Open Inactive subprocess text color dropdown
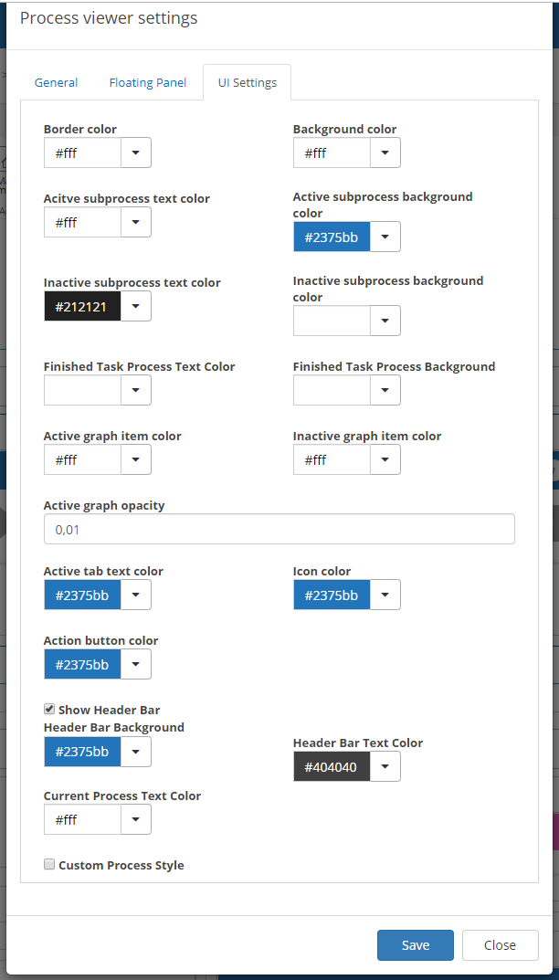The width and height of the screenshot is (559, 980). pyautogui.click(x=136, y=306)
